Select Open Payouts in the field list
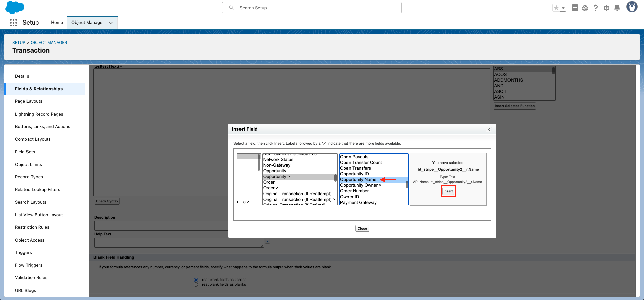The image size is (644, 300). (x=372, y=157)
